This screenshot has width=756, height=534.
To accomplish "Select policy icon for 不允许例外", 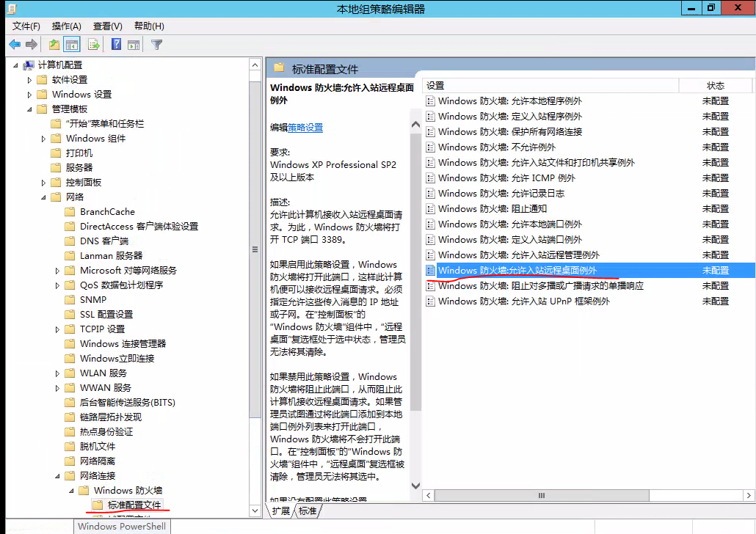I will click(x=431, y=147).
